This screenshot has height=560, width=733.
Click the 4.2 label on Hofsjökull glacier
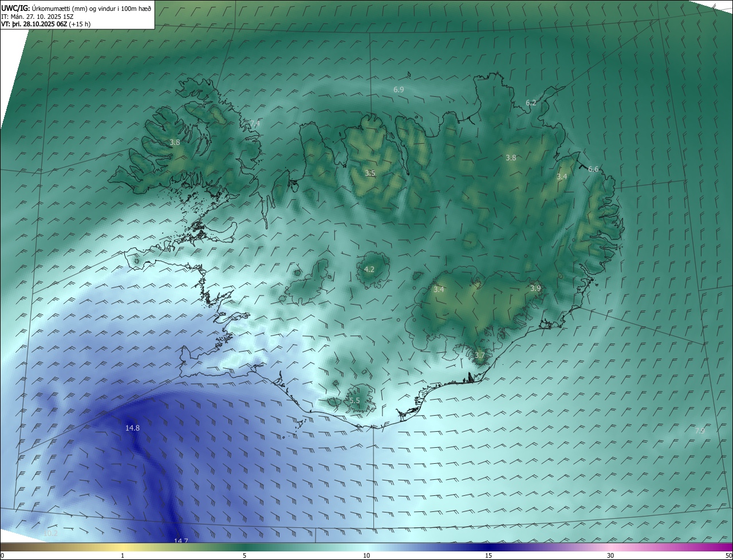369,269
